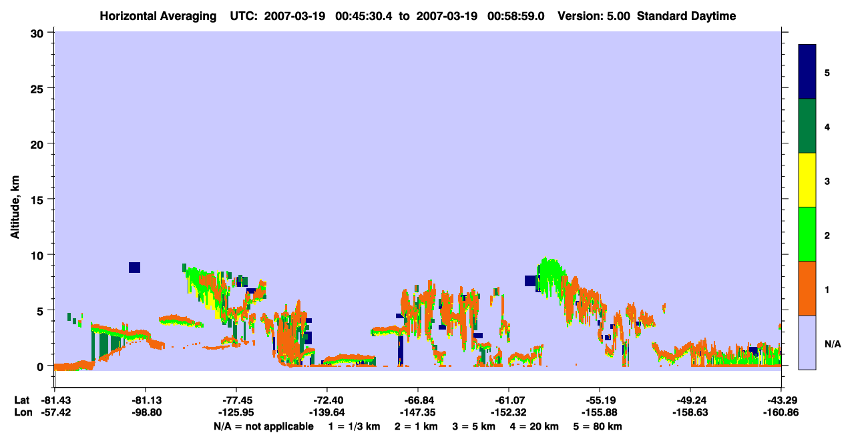The height and width of the screenshot is (445, 868).
Task: Click the color bar label '1'
Action: (827, 289)
